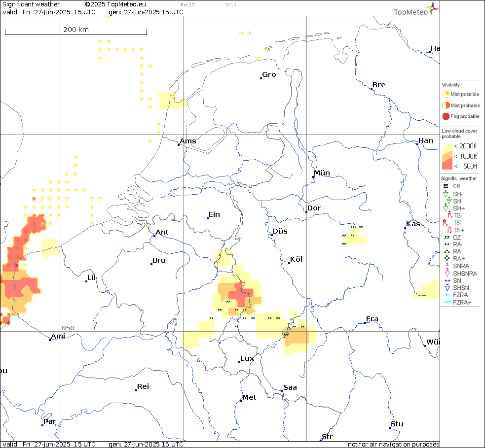Click the '200 km' scale bar label
Viewport: 485px width, 448px height.
[76, 30]
